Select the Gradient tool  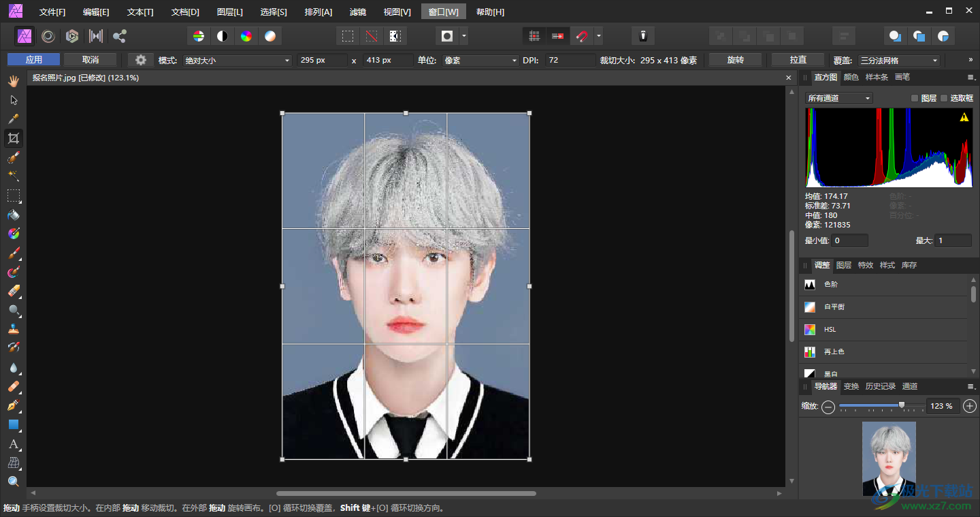click(x=13, y=234)
